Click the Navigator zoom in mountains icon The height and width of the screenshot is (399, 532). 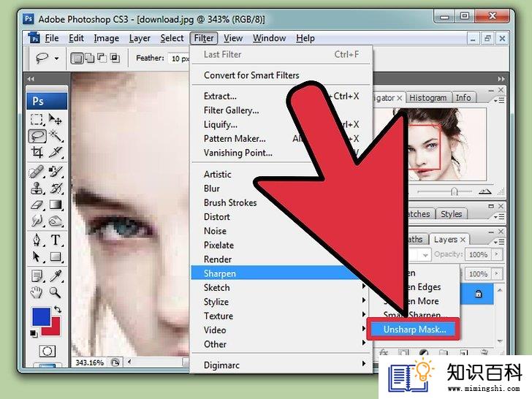[x=484, y=191]
